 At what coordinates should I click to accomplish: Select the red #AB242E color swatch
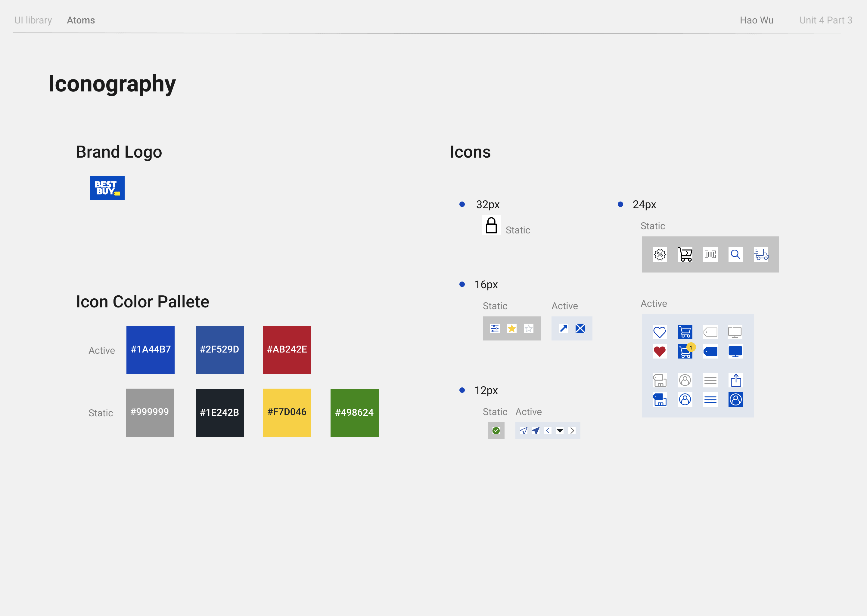287,350
